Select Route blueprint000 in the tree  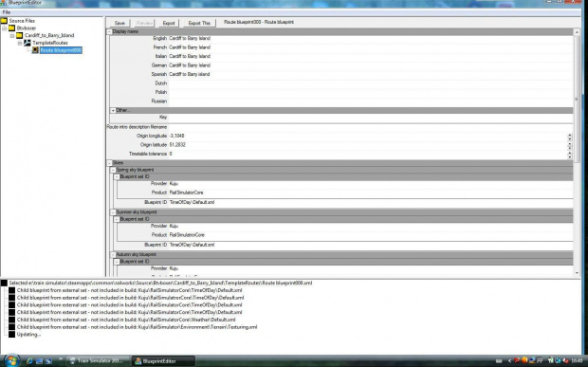pyautogui.click(x=61, y=50)
